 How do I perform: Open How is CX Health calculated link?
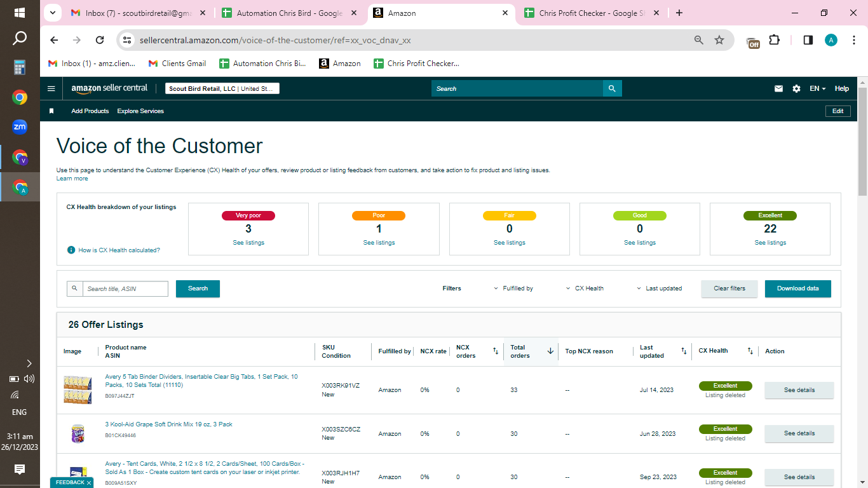(119, 250)
